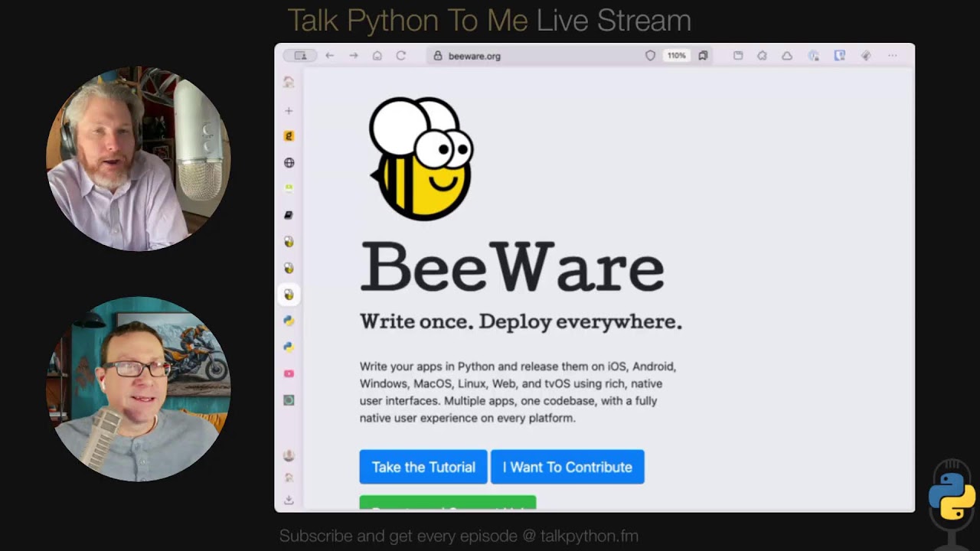Switch to the pink YouTube sidebar tab
This screenshot has height=551, width=980.
pos(289,373)
